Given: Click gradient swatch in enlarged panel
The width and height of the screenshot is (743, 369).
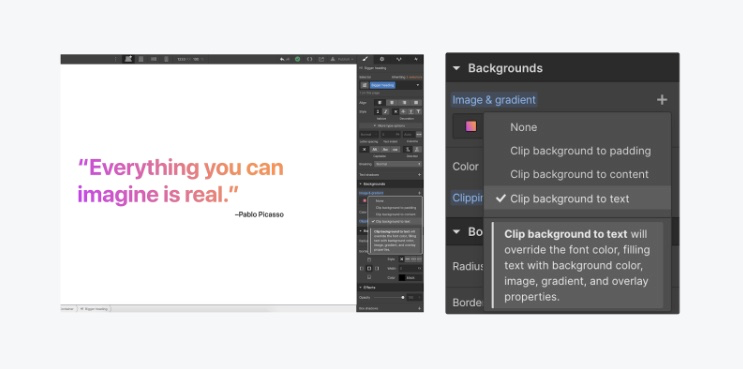Looking at the screenshot, I should (x=471, y=126).
